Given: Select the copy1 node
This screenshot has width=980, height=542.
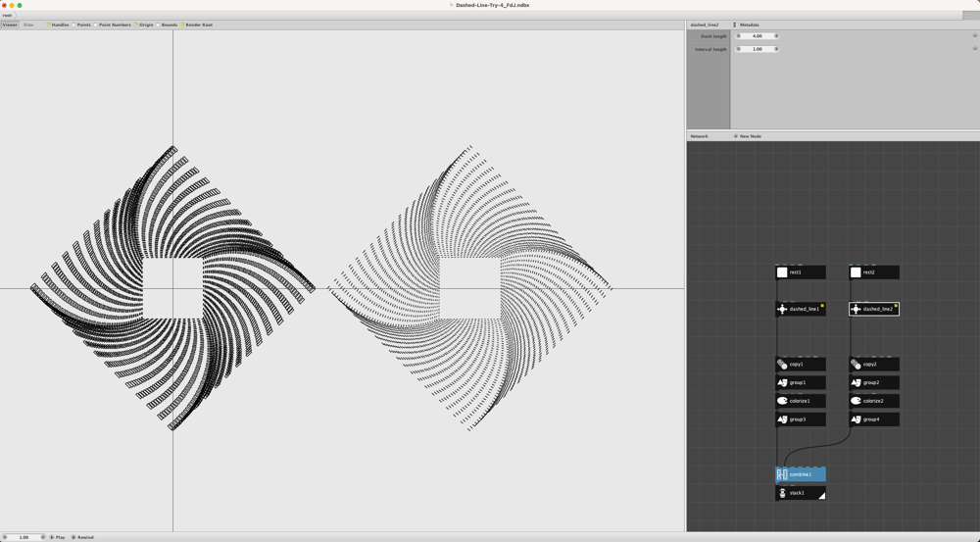Looking at the screenshot, I should pos(801,364).
